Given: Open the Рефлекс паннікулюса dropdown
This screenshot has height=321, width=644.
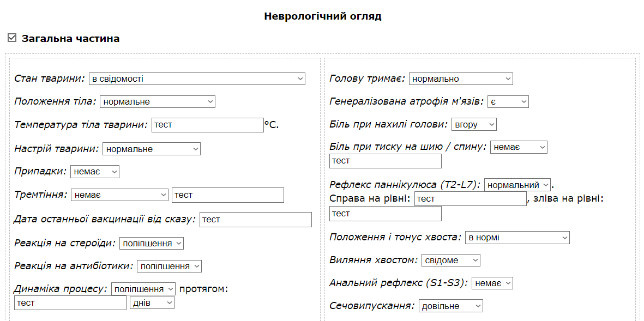Looking at the screenshot, I should (517, 185).
